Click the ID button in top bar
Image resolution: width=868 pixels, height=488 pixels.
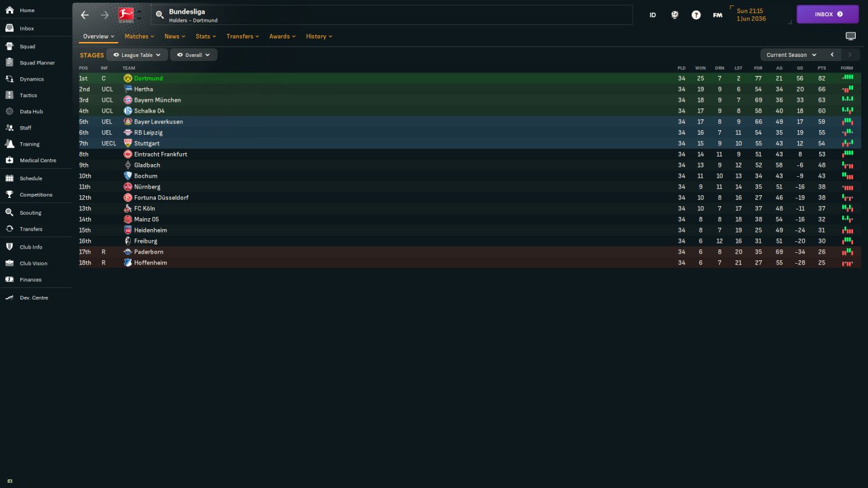point(653,15)
